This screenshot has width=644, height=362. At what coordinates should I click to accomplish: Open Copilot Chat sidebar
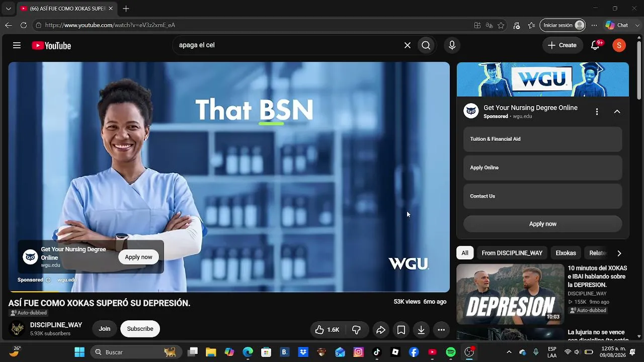point(617,25)
